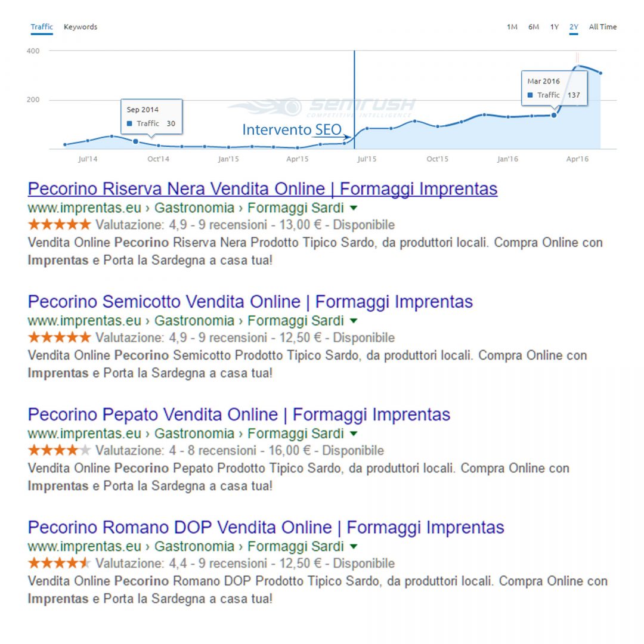The image size is (644, 644).
Task: Click the star rating of Pecorino Pepato
Action: 59,451
